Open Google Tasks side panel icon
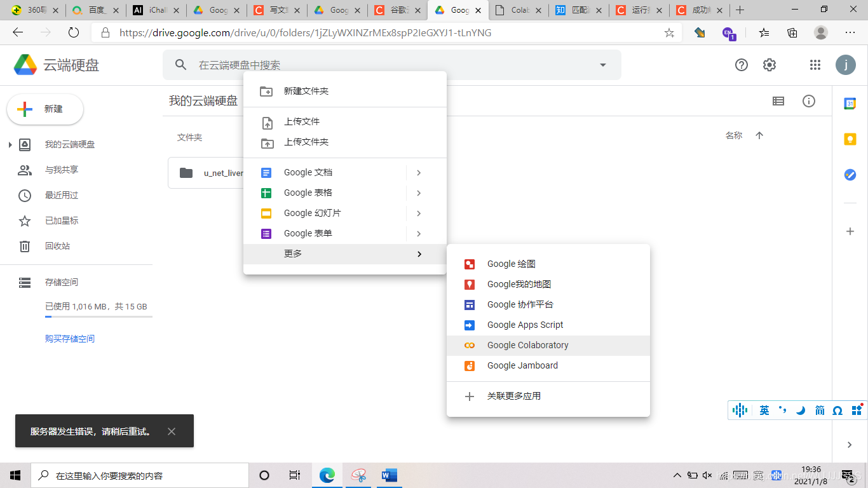 coord(850,175)
